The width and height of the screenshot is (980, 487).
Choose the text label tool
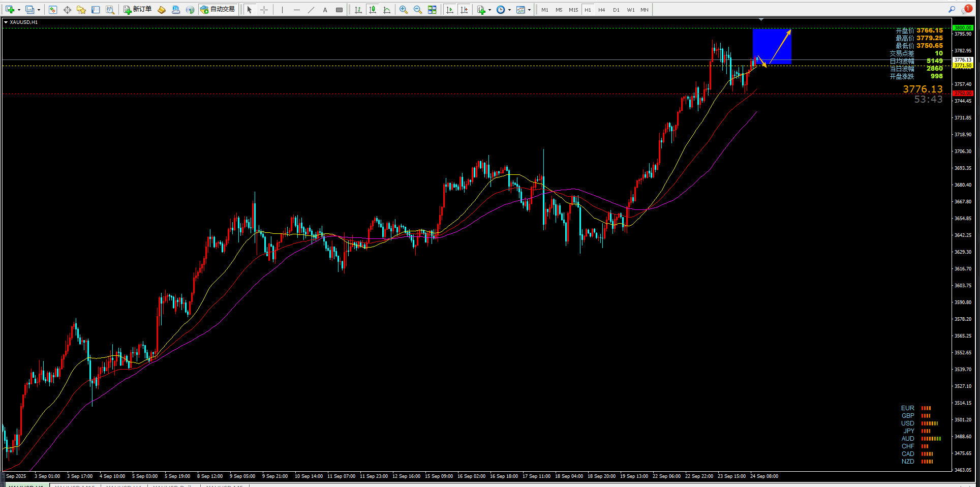pyautogui.click(x=325, y=10)
